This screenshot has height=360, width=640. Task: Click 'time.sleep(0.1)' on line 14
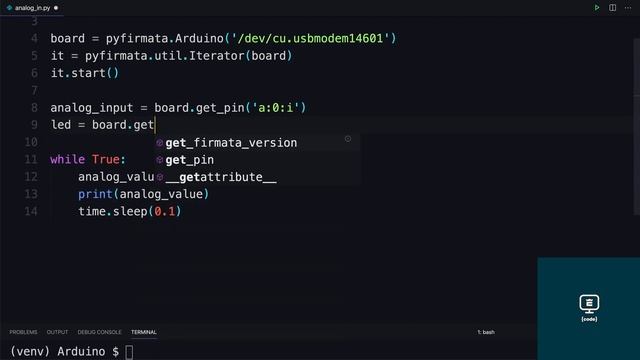point(130,211)
